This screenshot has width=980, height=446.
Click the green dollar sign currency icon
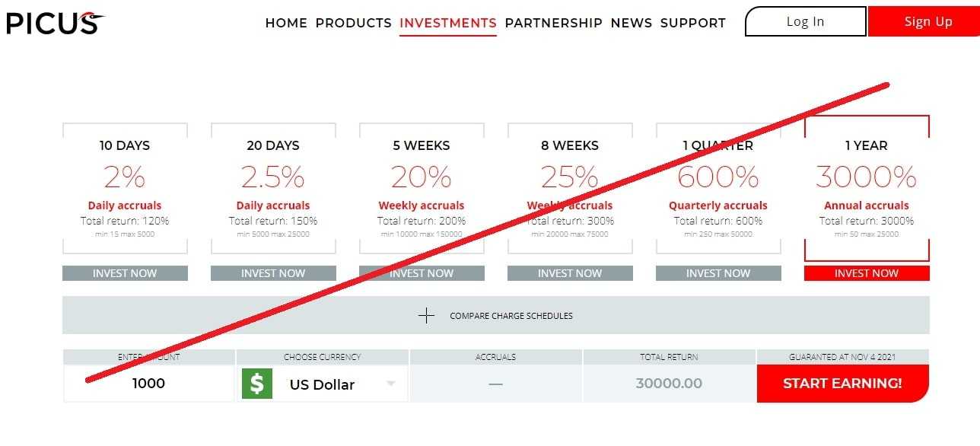pyautogui.click(x=256, y=384)
